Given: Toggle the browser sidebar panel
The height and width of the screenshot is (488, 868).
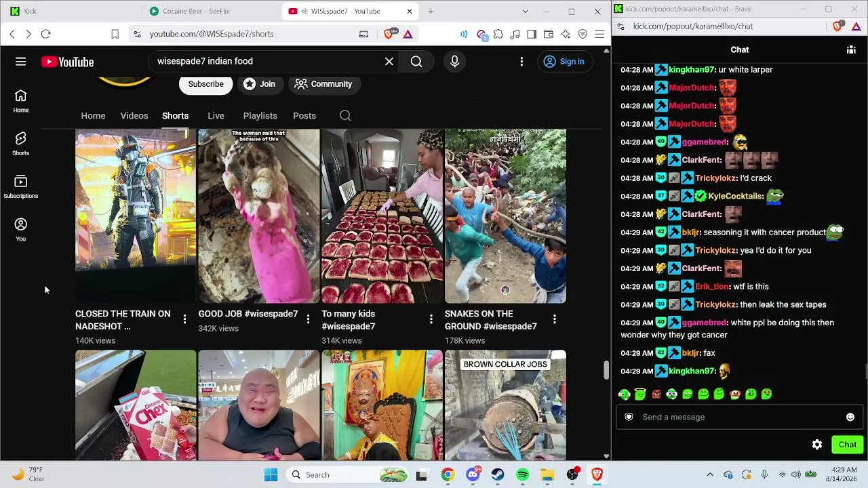Looking at the screenshot, I should 532,34.
